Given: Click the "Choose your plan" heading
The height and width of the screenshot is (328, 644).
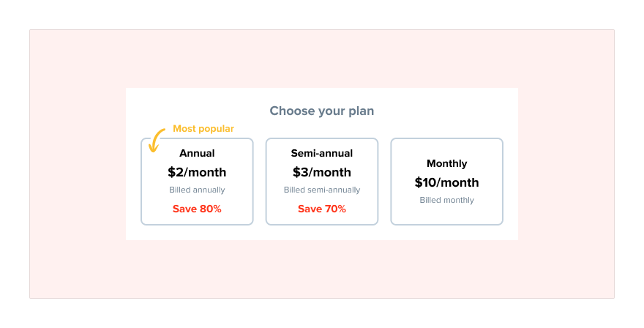Looking at the screenshot, I should [x=321, y=111].
